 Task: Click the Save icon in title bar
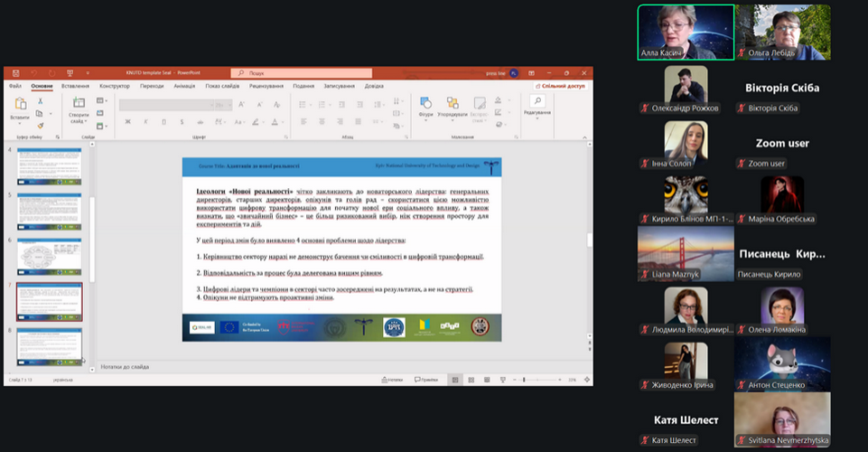point(14,72)
